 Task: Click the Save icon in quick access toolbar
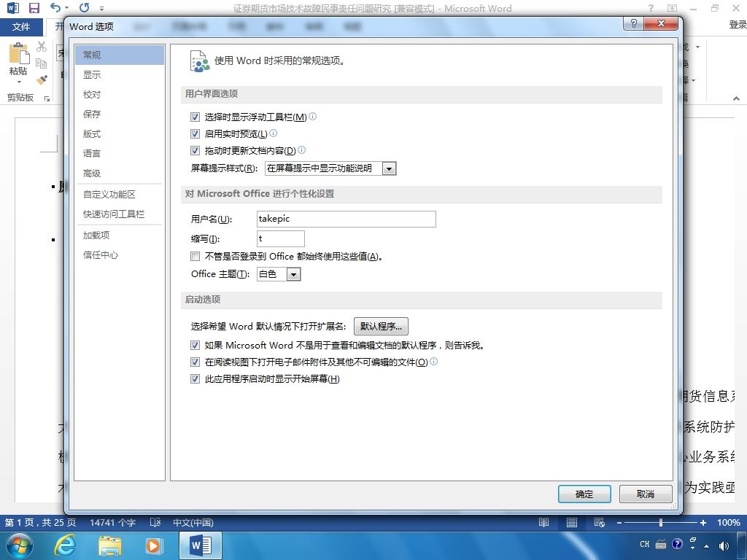[x=34, y=7]
